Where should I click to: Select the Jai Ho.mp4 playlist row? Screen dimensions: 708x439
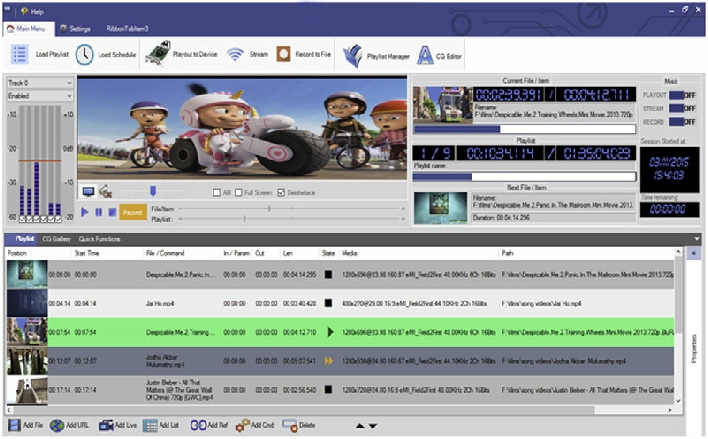(x=340, y=304)
